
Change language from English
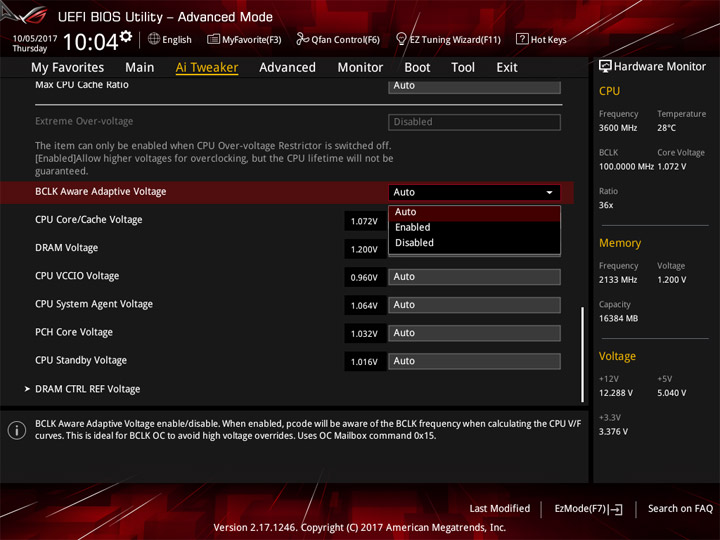pos(177,39)
